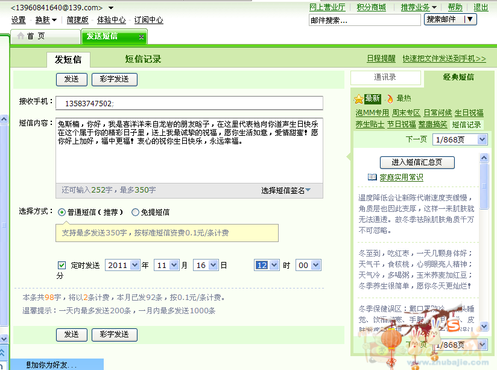
Task: Open the account email dropdown arrow
Action: coord(111,8)
